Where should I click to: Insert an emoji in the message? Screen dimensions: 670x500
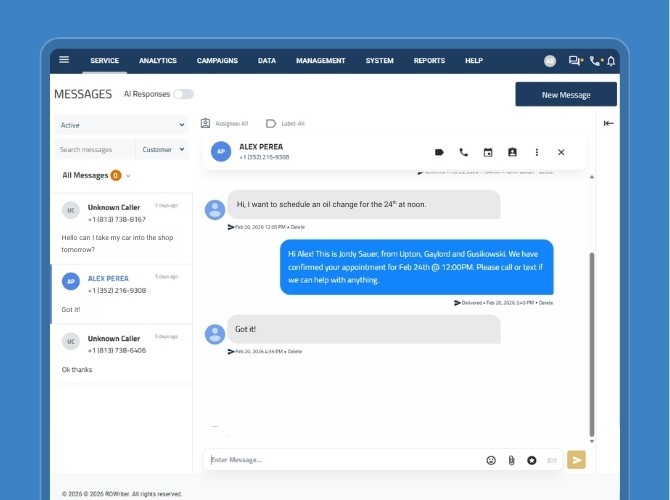coord(491,460)
